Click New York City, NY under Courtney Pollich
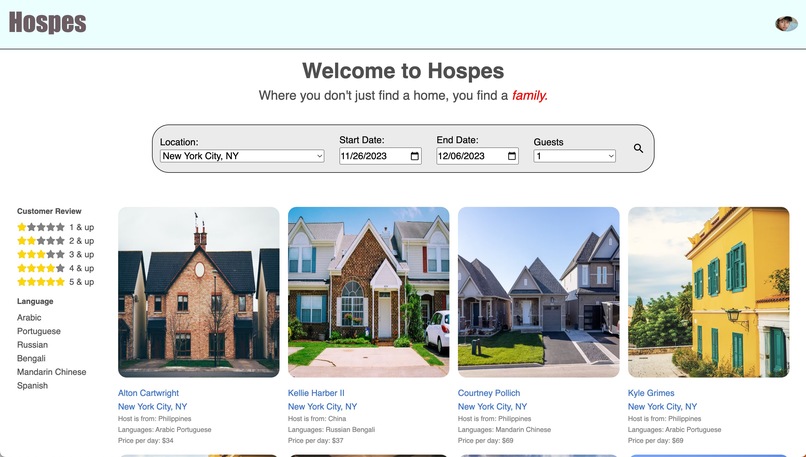 [492, 406]
